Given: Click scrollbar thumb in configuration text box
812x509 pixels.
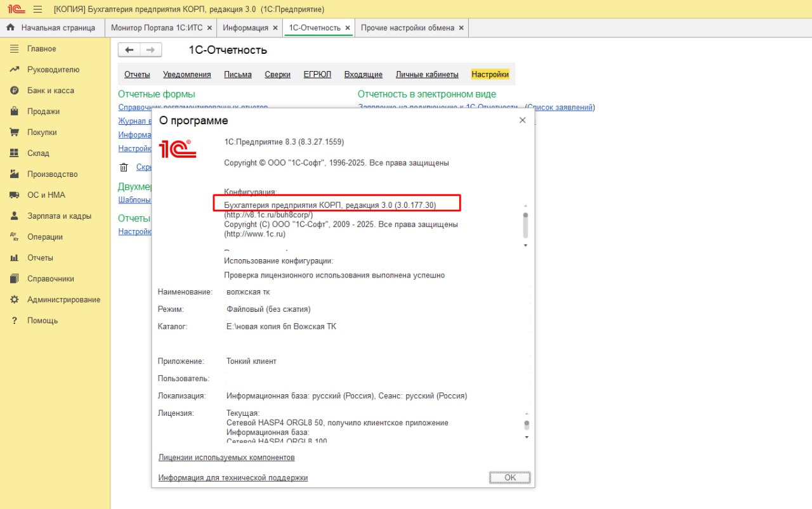Looking at the screenshot, I should point(525,224).
